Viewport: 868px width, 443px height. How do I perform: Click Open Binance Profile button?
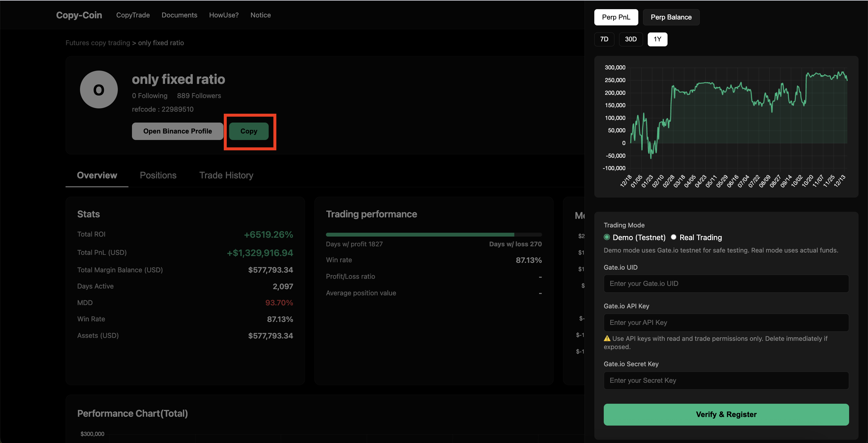tap(177, 131)
